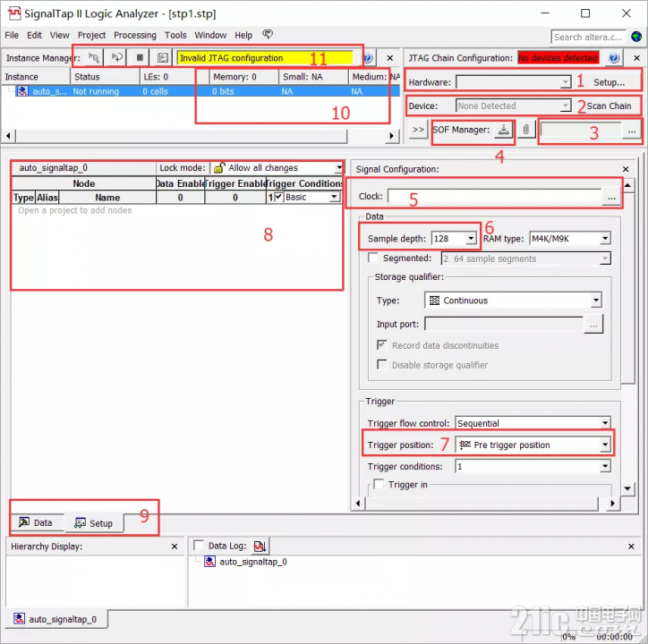Click the SOF Manager program device icon

coord(503,130)
